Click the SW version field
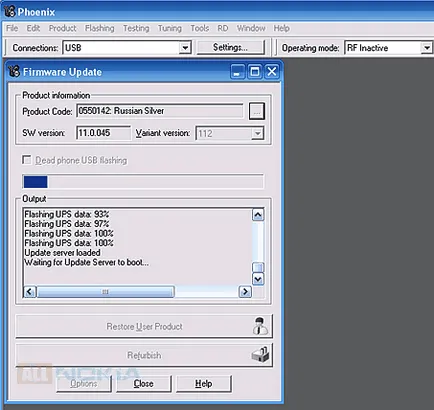Screen dimensions: 434x410 pos(103,133)
